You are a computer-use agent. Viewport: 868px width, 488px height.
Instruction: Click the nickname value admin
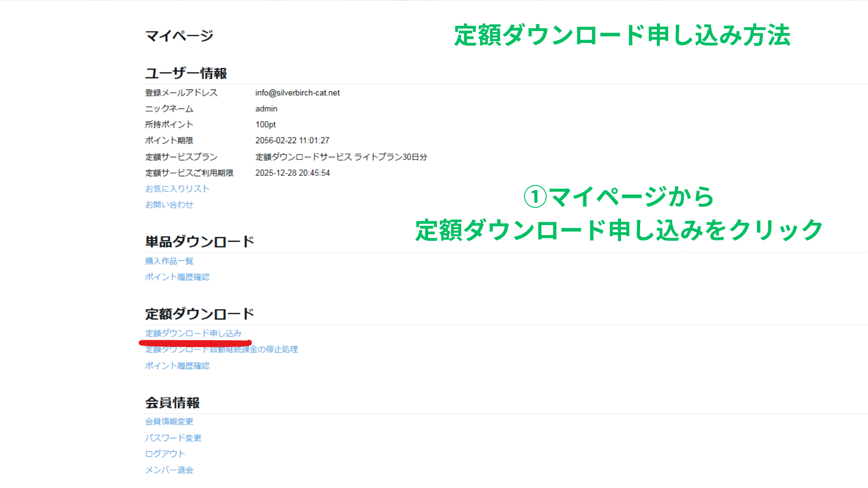tap(266, 108)
